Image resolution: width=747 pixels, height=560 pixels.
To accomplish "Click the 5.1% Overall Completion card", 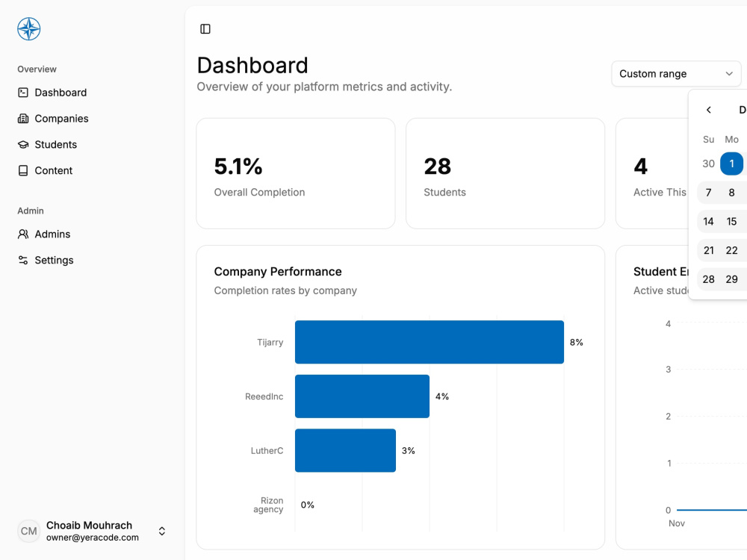I will (x=295, y=173).
